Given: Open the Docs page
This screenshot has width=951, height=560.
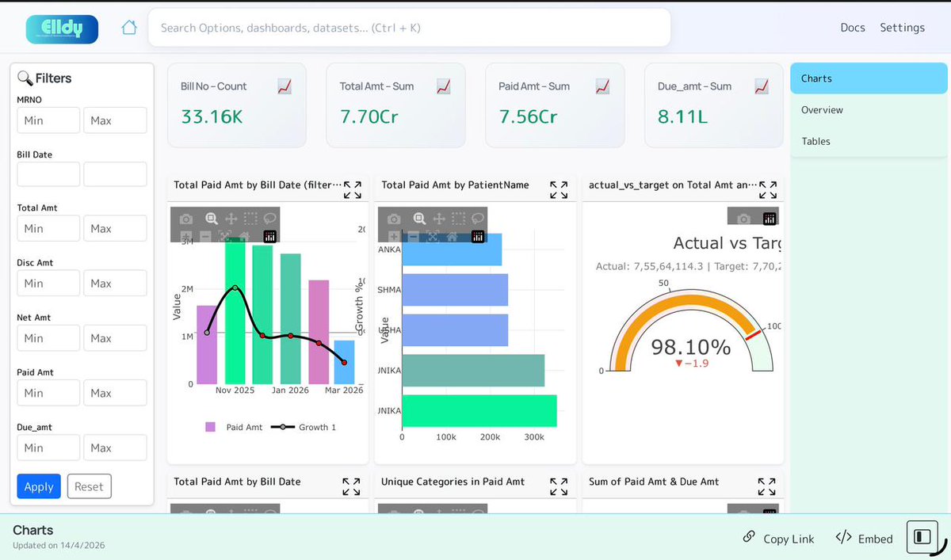Looking at the screenshot, I should click(853, 28).
